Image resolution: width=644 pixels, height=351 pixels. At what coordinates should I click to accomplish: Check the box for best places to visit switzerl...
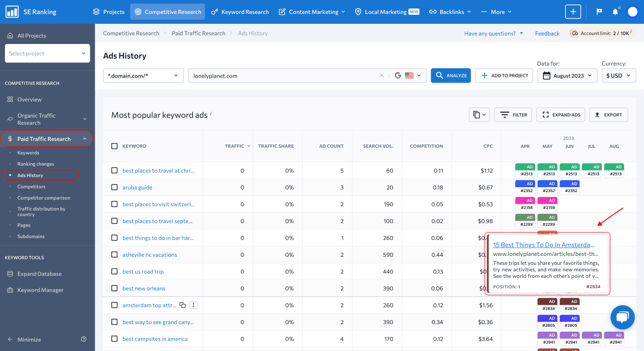(115, 204)
